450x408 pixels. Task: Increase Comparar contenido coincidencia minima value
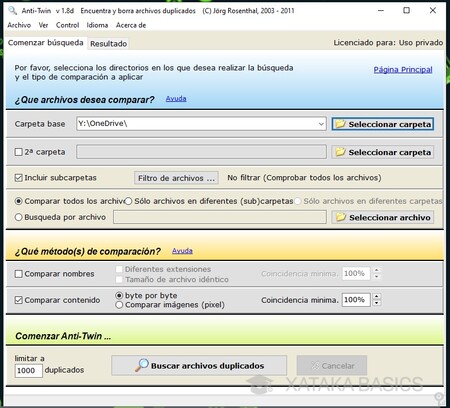[x=377, y=296]
